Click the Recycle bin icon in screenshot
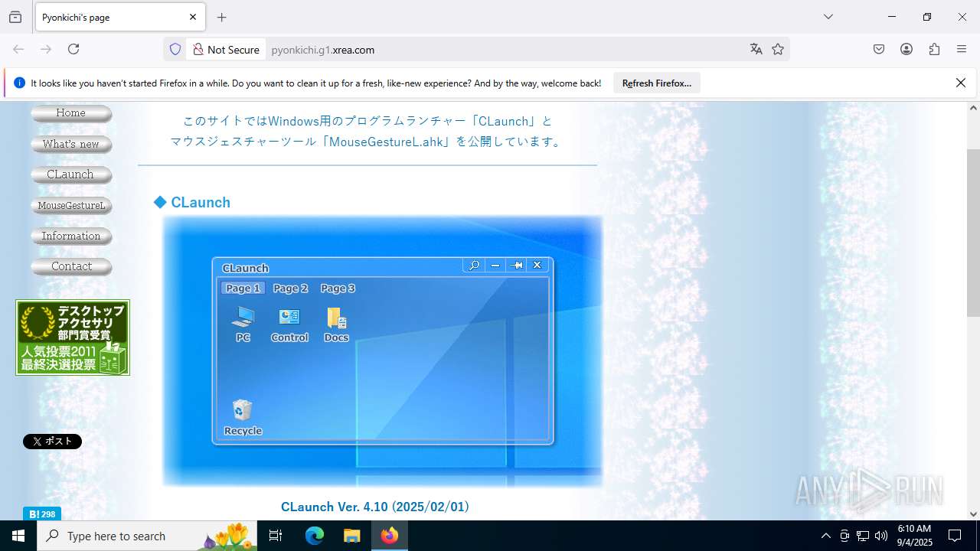The width and height of the screenshot is (980, 551). coord(243,418)
